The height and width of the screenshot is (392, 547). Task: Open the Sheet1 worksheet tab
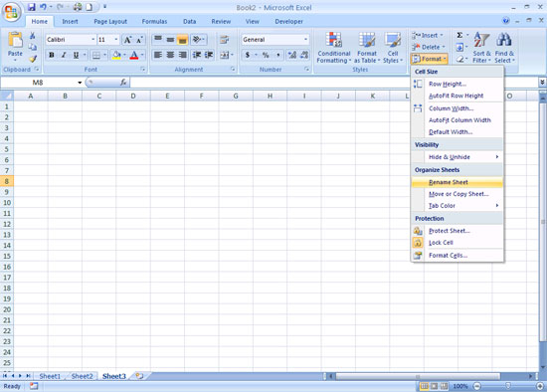50,376
